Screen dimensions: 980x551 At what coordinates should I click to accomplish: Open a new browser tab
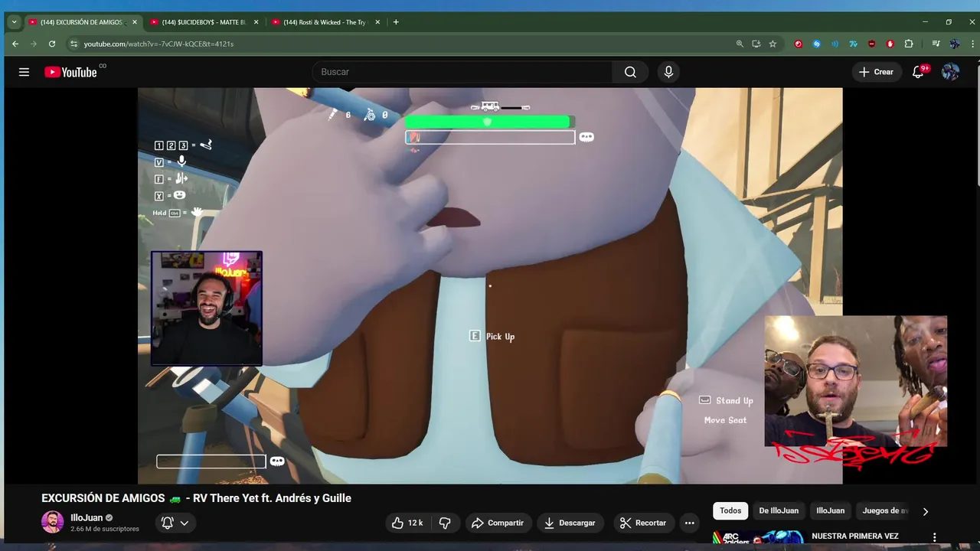396,22
